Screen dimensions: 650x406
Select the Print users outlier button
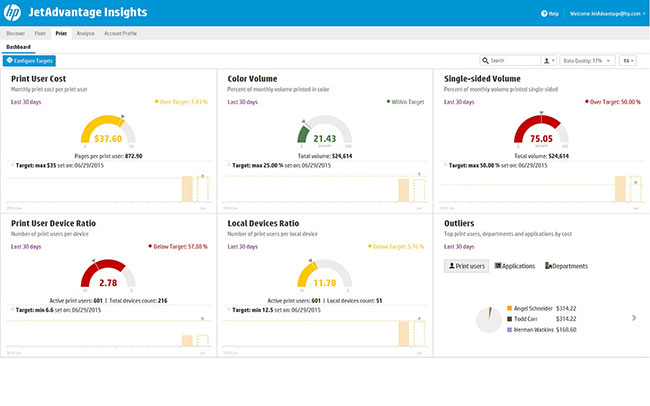tap(466, 266)
